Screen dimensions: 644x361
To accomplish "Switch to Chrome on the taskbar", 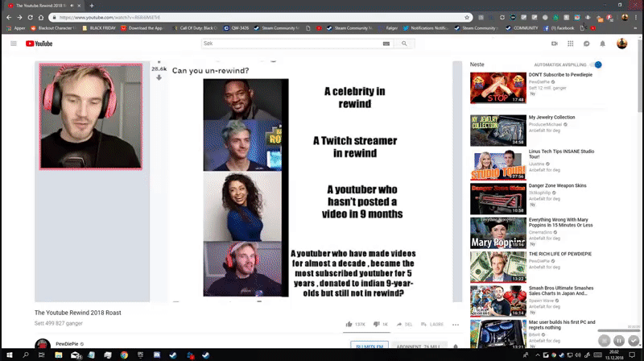I will click(124, 355).
